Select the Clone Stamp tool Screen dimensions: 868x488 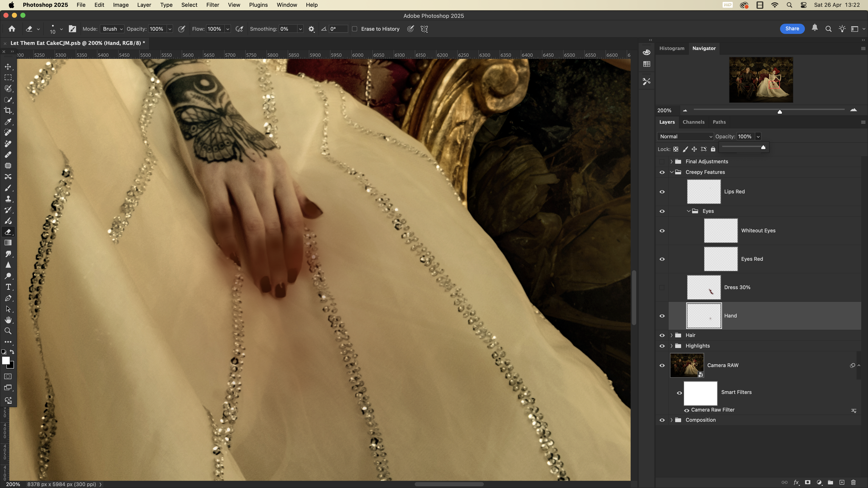(8, 199)
